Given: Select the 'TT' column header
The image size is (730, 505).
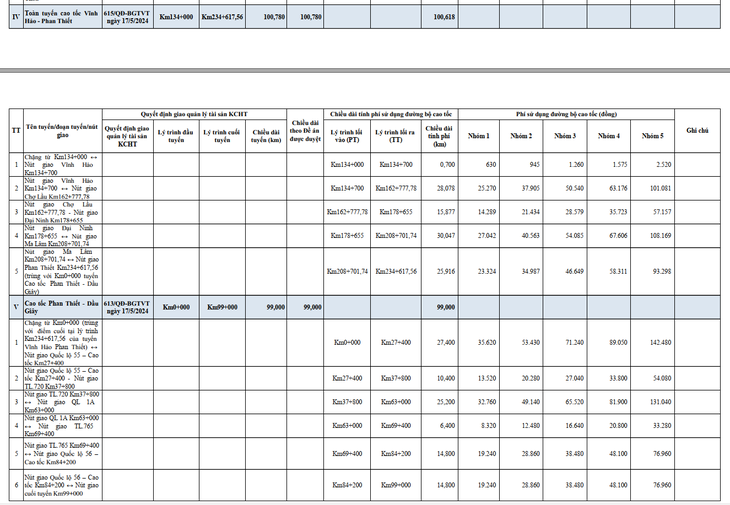Looking at the screenshot, I should tap(15, 131).
